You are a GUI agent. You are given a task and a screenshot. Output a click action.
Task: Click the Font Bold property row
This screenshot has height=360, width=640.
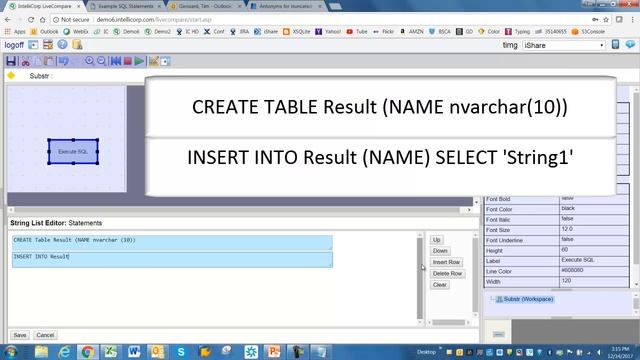557,199
